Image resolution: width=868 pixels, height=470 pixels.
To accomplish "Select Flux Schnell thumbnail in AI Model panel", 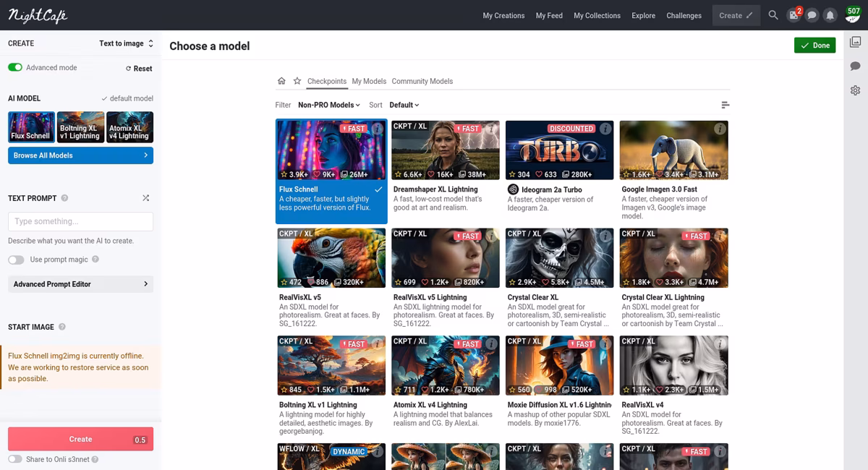I will [31, 127].
